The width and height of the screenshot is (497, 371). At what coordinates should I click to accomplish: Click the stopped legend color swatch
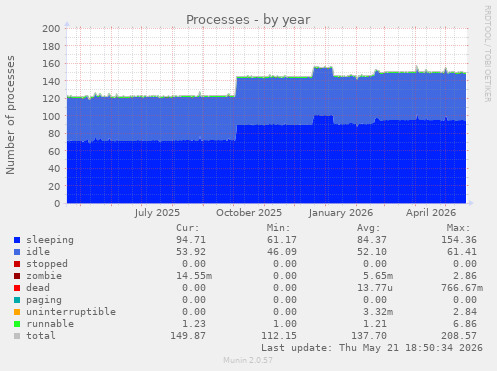[17, 264]
